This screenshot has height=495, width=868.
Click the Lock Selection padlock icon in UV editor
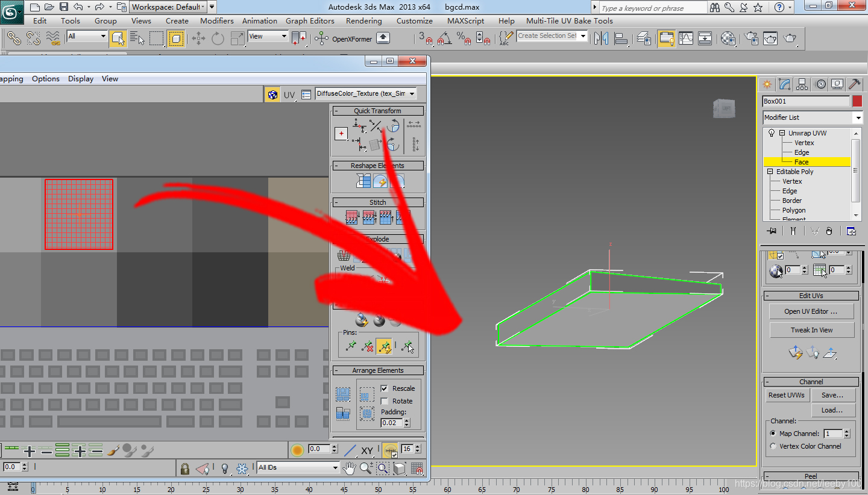pyautogui.click(x=185, y=468)
